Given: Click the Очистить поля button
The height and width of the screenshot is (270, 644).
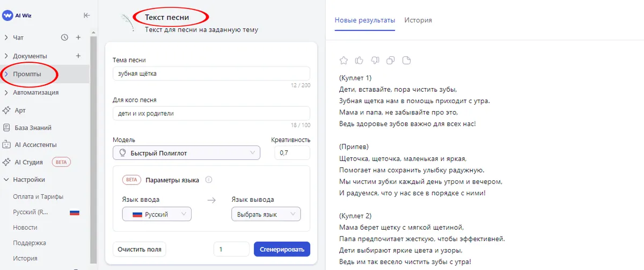Looking at the screenshot, I should point(140,250).
